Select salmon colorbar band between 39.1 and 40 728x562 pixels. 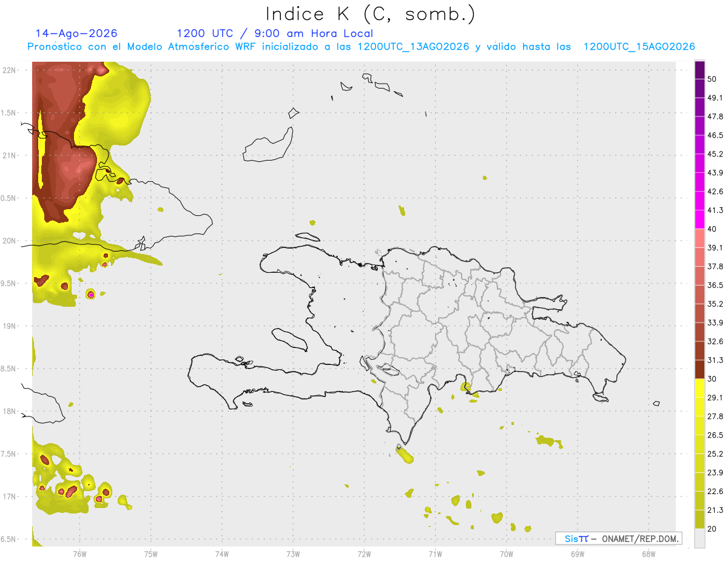click(699, 238)
